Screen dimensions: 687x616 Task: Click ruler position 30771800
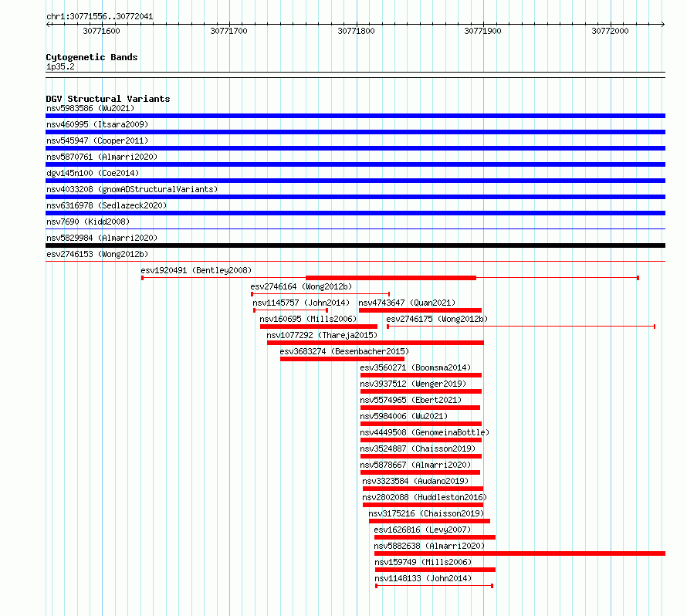click(x=356, y=31)
